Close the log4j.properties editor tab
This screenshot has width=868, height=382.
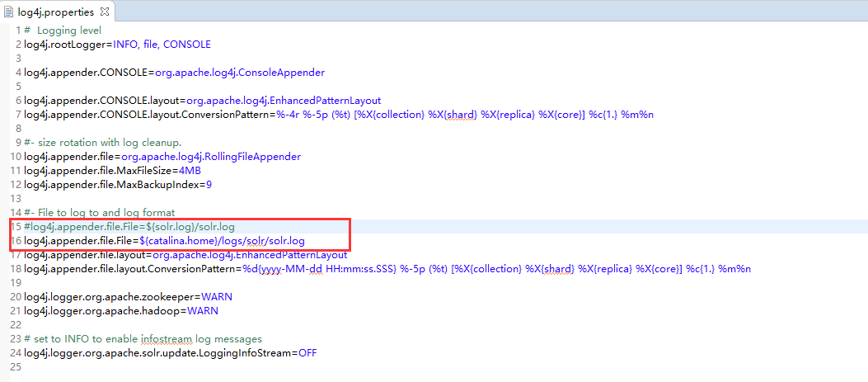(106, 12)
